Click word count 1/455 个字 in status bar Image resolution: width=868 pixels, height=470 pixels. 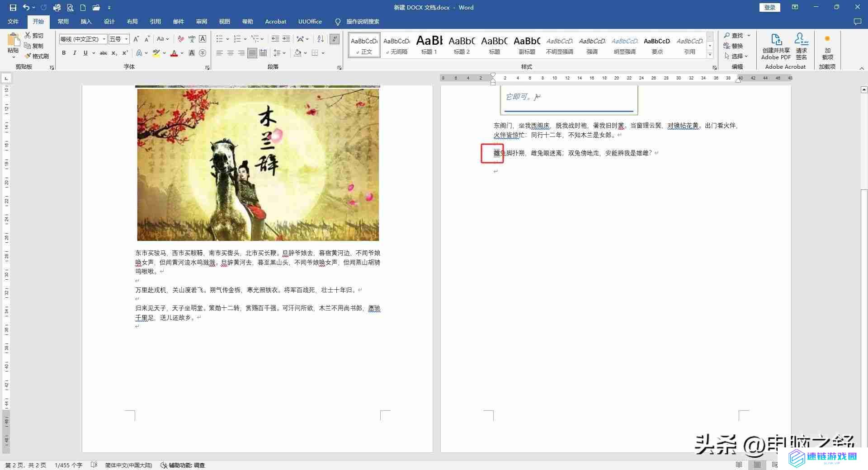coord(68,465)
